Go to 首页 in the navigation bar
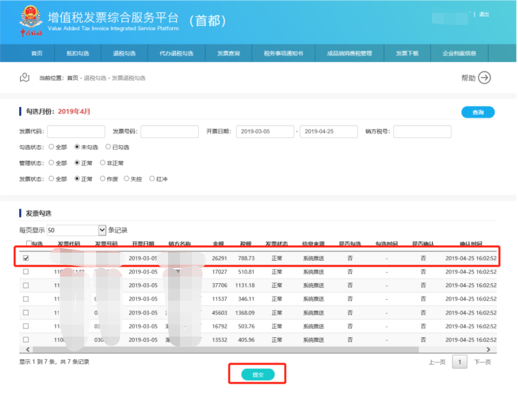The height and width of the screenshot is (394, 518). click(x=37, y=53)
